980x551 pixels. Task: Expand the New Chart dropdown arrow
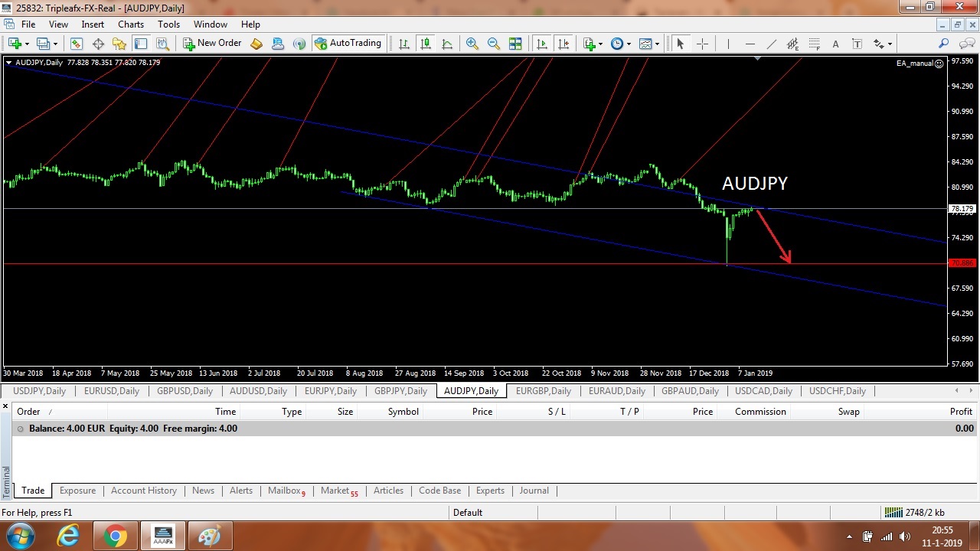[x=27, y=44]
